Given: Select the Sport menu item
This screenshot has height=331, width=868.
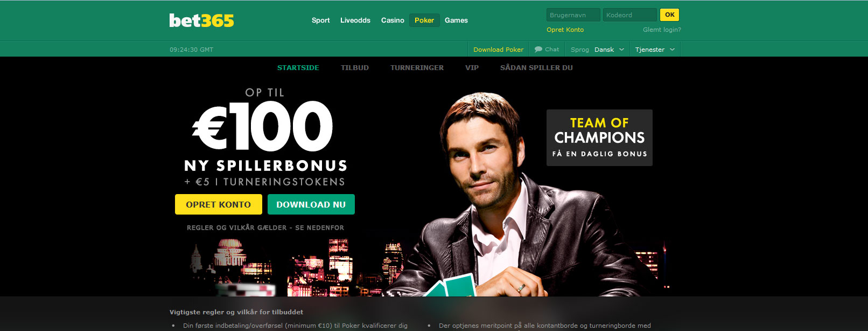Looking at the screenshot, I should pos(321,20).
